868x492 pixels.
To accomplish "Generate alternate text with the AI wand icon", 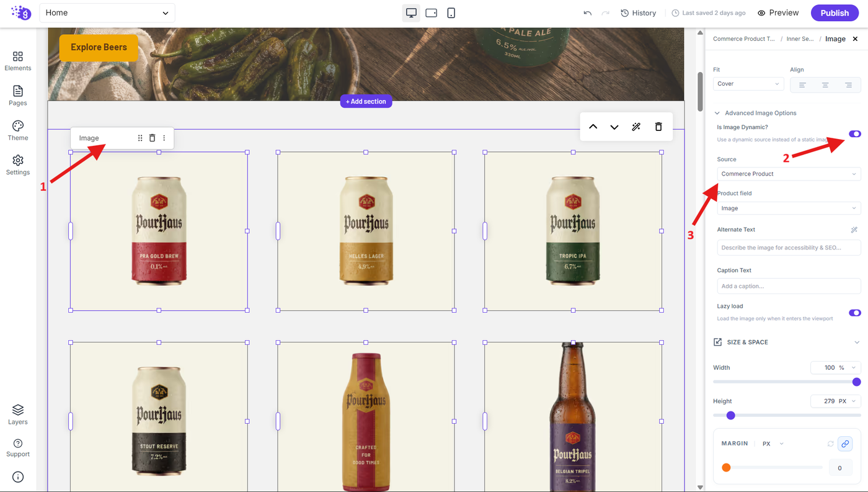I will pos(854,230).
